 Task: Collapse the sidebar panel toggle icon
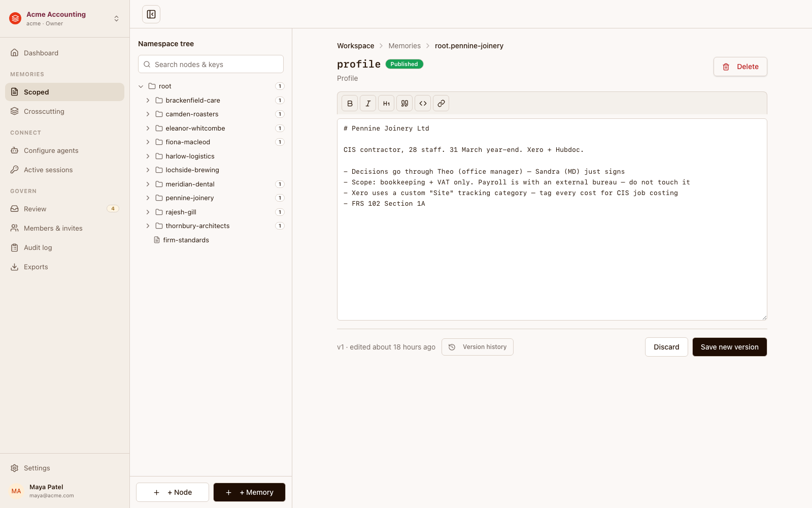coord(151,14)
